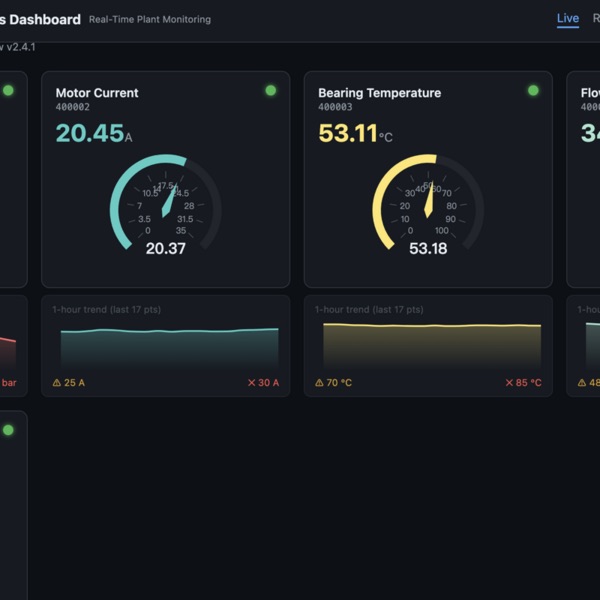Click the Dashboard header title
Image resolution: width=600 pixels, height=600 pixels.
[40, 20]
